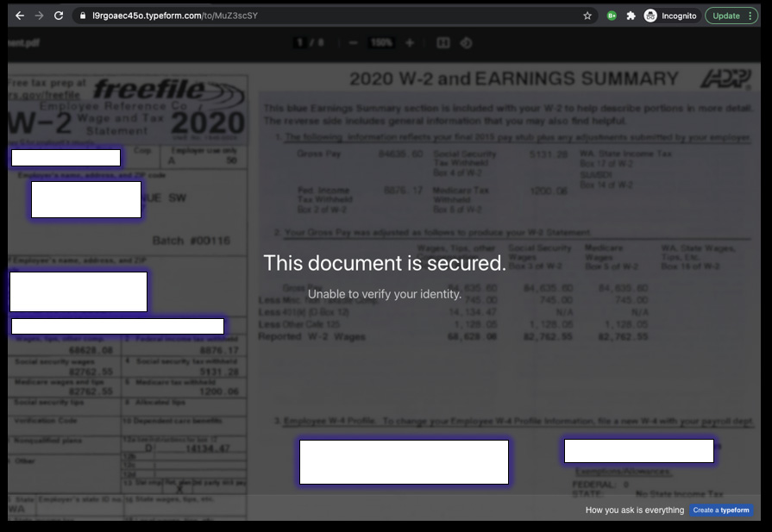Click 'Unable to verify your identity.' message
This screenshot has height=532, width=772.
click(385, 294)
